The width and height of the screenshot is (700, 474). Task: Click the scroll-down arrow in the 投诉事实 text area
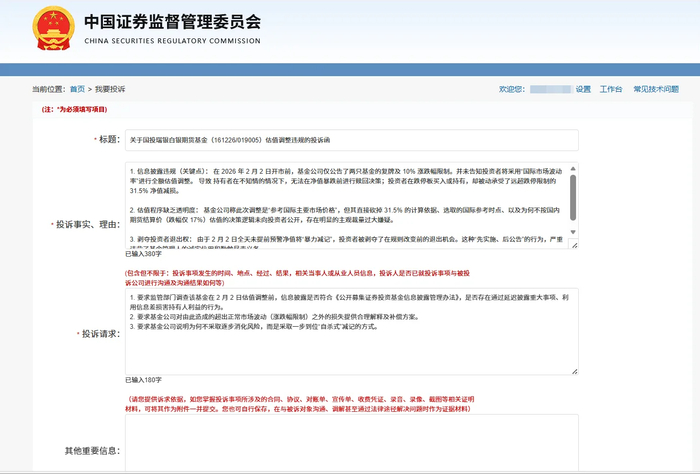pyautogui.click(x=573, y=232)
